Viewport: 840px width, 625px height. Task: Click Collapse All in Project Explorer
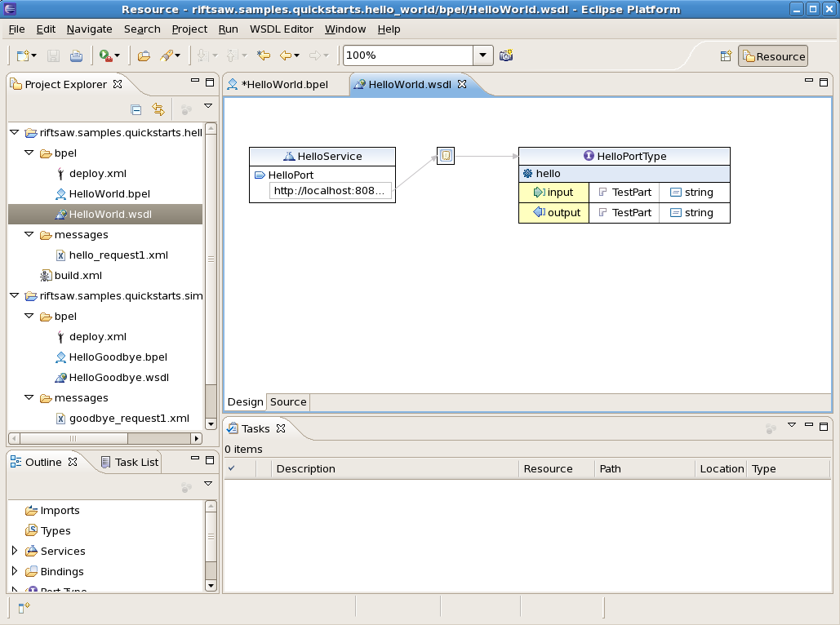(x=136, y=109)
